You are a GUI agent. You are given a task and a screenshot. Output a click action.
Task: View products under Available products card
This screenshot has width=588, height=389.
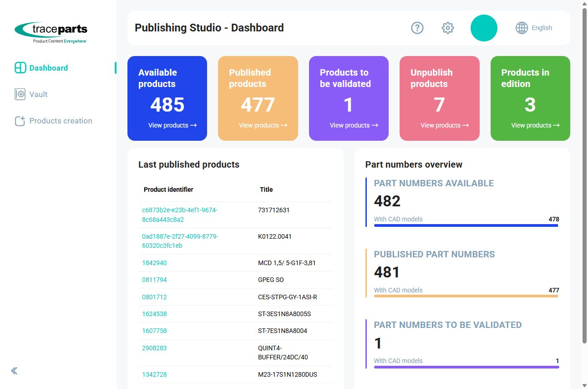point(172,125)
